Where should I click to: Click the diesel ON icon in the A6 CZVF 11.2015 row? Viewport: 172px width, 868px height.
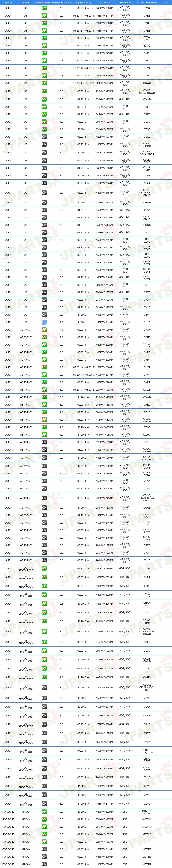pos(44,315)
